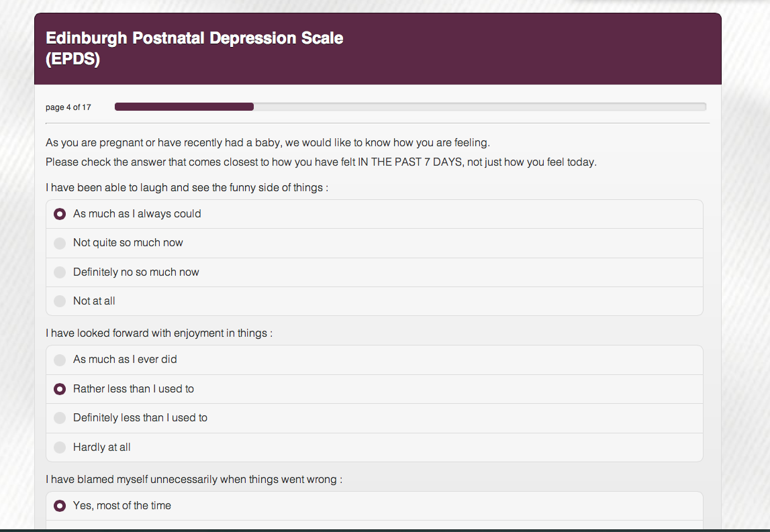The height and width of the screenshot is (532, 770).
Task: Pick "Not at all" for laughing question
Action: pos(60,301)
